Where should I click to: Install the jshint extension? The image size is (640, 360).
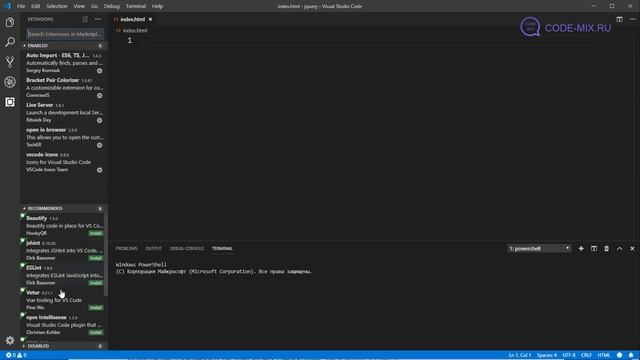(96, 258)
